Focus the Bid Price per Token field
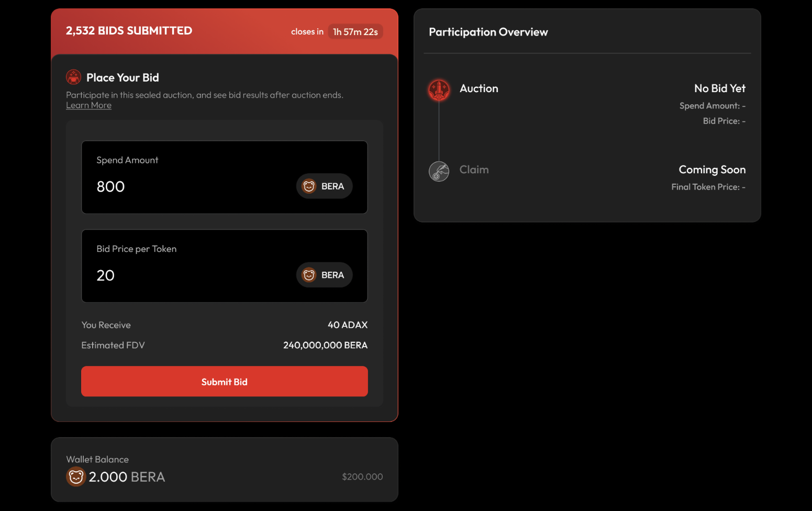Viewport: 812px width, 511px height. [x=183, y=275]
